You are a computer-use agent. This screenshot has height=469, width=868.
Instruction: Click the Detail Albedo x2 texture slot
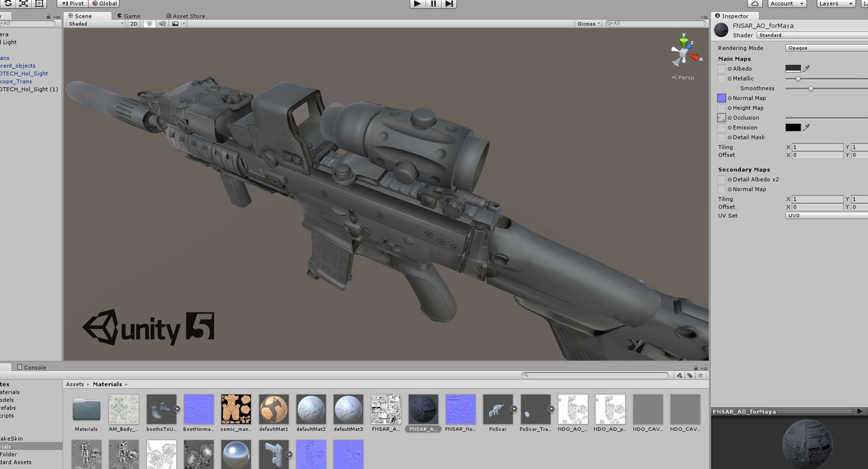click(722, 179)
